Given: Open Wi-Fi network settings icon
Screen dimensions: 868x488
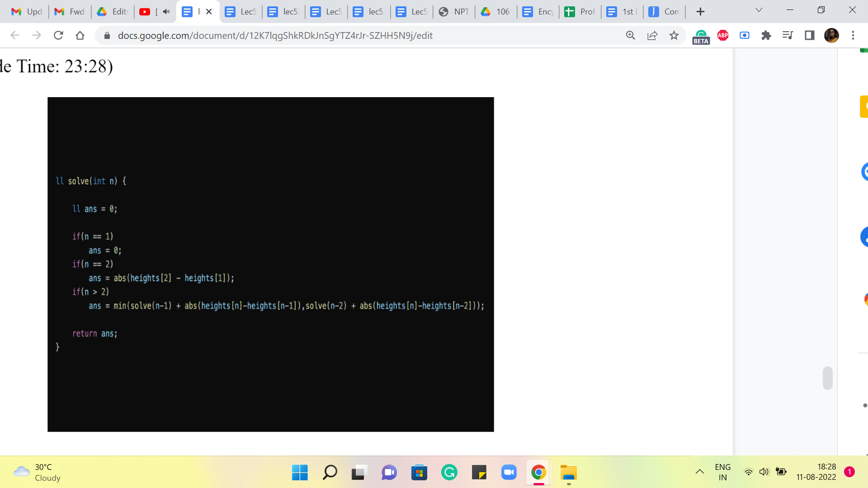Looking at the screenshot, I should [749, 472].
